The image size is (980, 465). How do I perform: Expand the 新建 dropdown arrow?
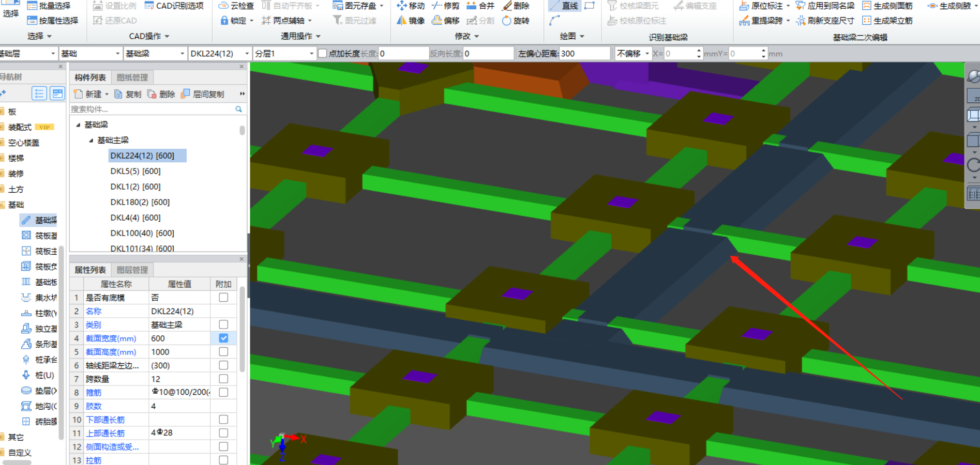click(107, 94)
